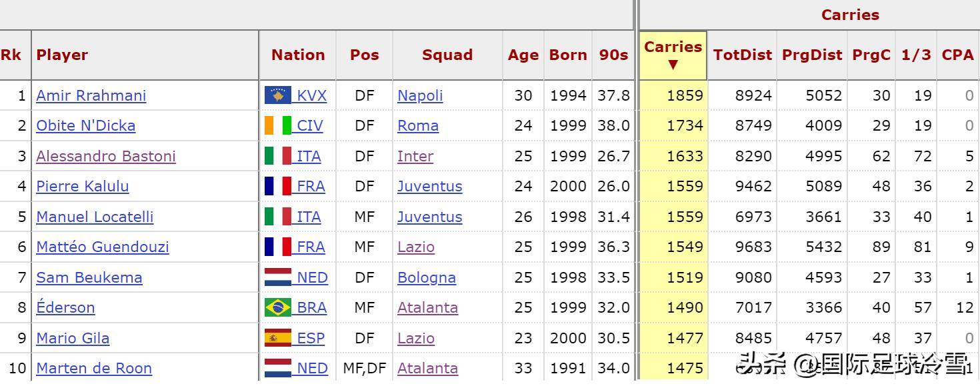Image resolution: width=980 pixels, height=388 pixels.
Task: Sort table by the TotDist column header
Action: (x=742, y=55)
